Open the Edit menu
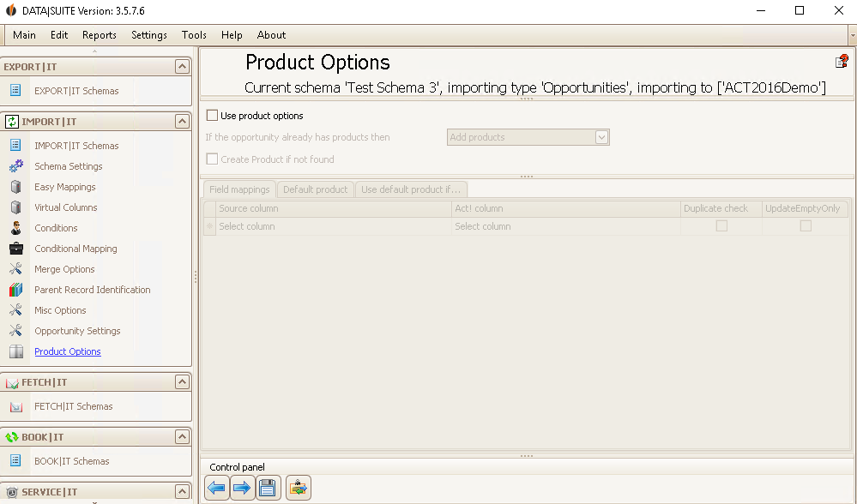 click(59, 35)
